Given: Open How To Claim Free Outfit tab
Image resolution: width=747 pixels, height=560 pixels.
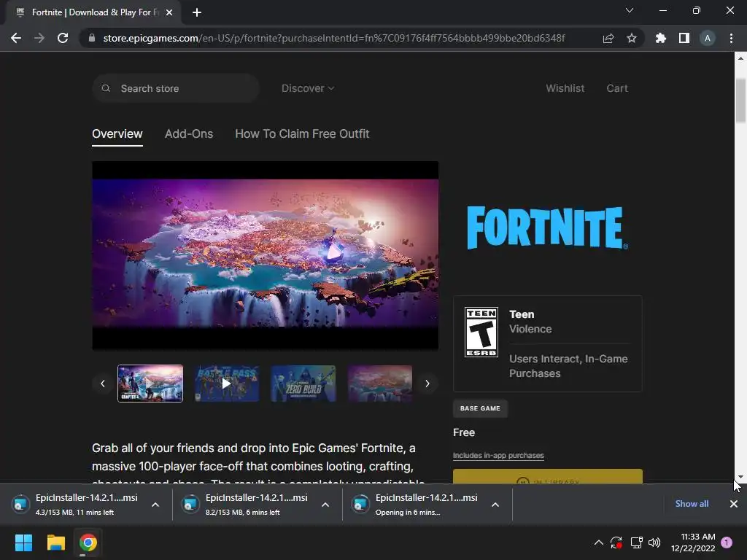Looking at the screenshot, I should coord(302,134).
